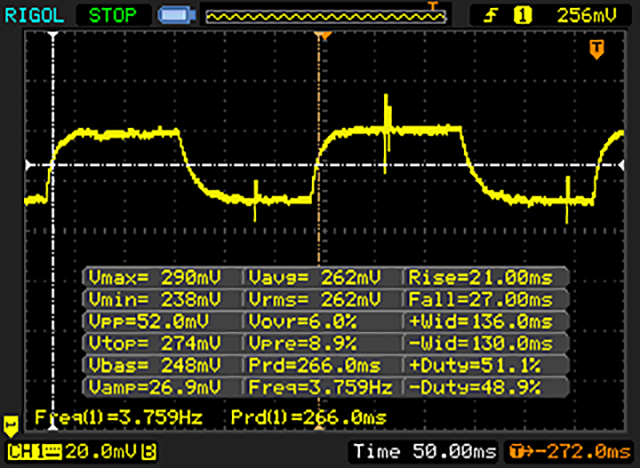This screenshot has height=468, width=640.
Task: Click the Prd(1)=266.0ms bottom readout
Action: [309, 417]
